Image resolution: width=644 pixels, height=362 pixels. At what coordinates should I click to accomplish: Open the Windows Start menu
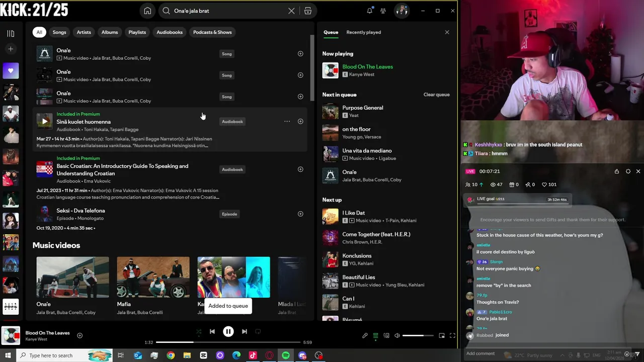click(8, 355)
